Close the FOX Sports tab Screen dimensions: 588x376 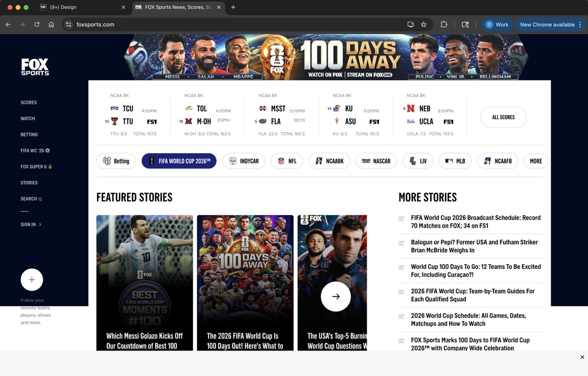[219, 7]
